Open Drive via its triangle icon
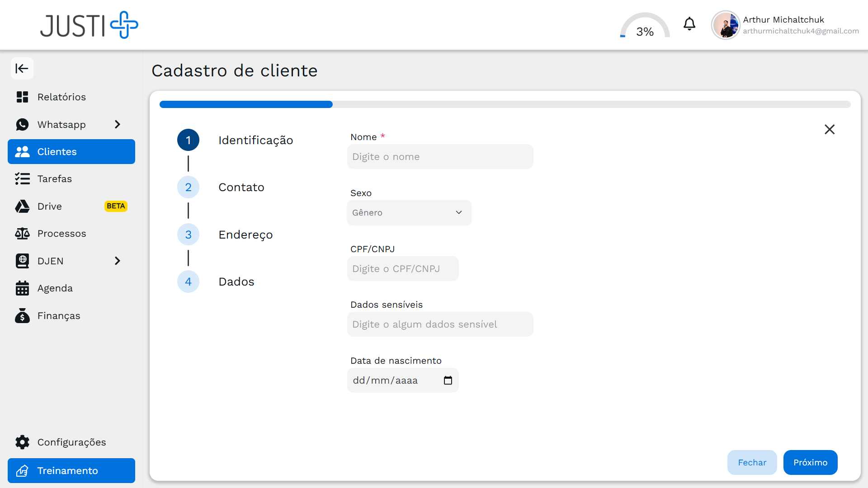The image size is (868, 488). pyautogui.click(x=22, y=206)
